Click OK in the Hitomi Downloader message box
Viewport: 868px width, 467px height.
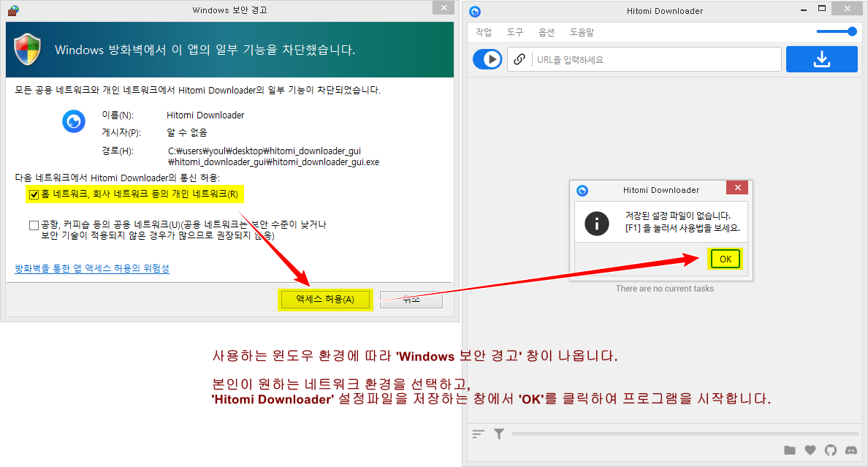[726, 259]
